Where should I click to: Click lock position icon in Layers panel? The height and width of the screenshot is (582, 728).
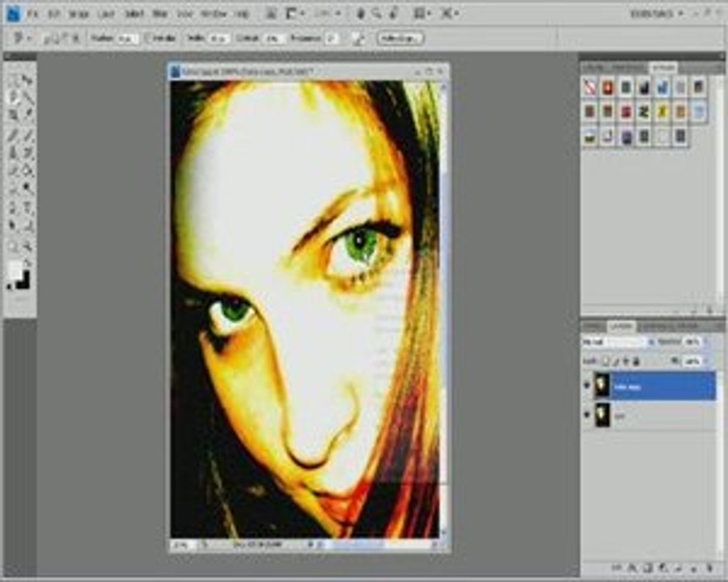coord(626,361)
